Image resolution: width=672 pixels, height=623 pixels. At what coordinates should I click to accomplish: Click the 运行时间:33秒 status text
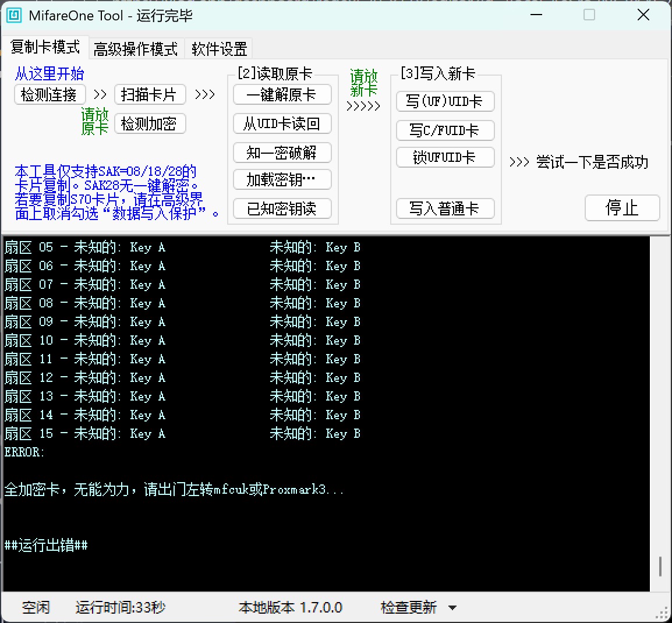pos(121,607)
